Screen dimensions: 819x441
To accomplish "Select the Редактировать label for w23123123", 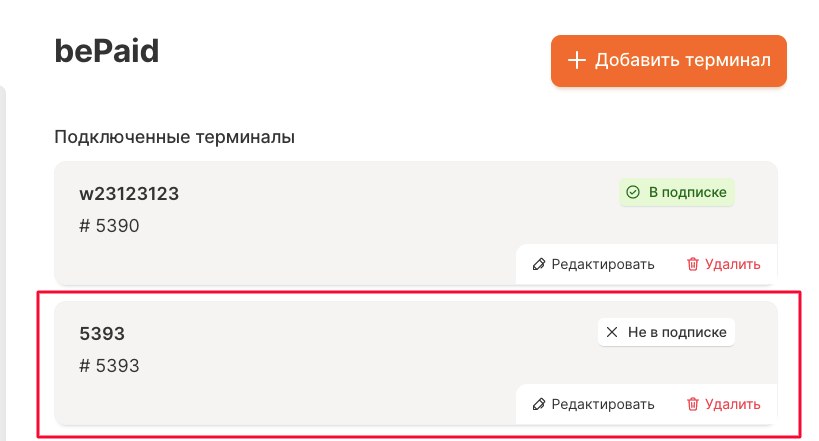I will (x=603, y=264).
